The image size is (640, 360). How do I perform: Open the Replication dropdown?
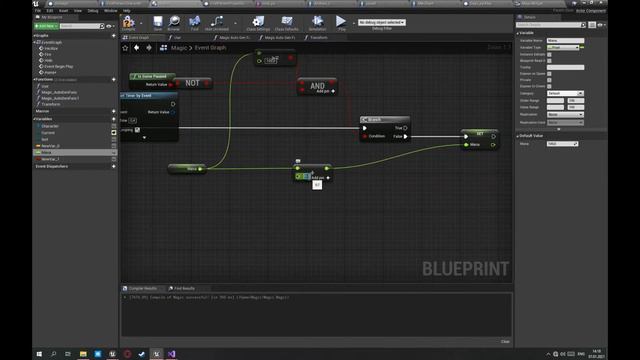pyautogui.click(x=565, y=115)
